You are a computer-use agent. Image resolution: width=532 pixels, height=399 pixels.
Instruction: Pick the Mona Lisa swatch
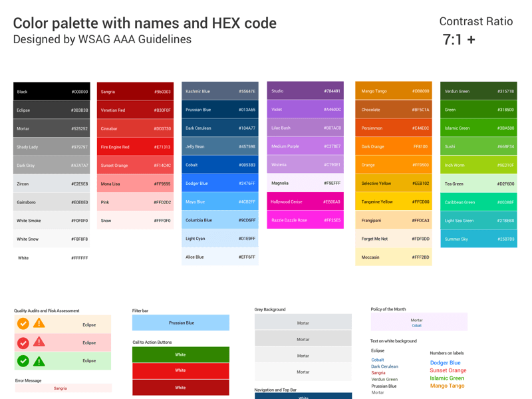[136, 184]
